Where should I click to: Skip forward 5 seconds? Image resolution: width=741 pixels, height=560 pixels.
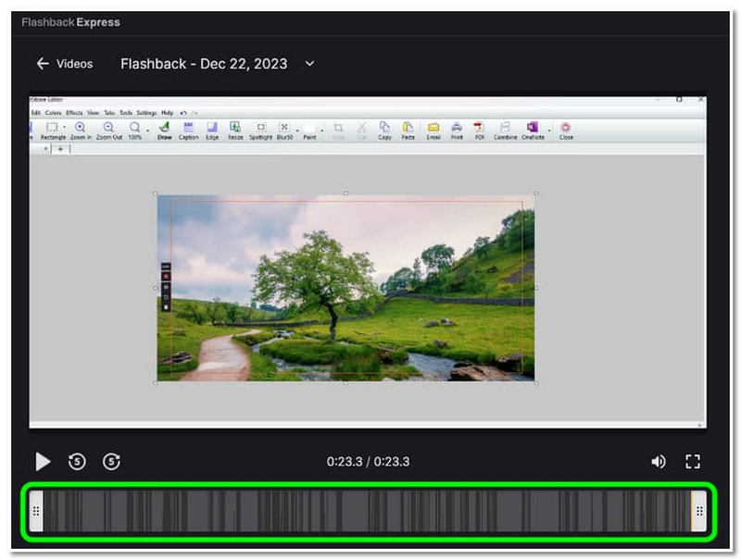[112, 461]
